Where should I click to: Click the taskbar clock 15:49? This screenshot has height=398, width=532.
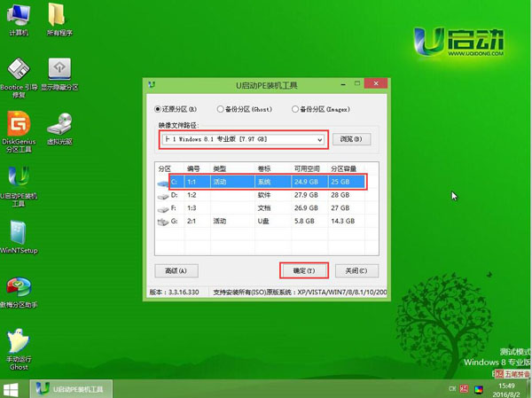506,386
